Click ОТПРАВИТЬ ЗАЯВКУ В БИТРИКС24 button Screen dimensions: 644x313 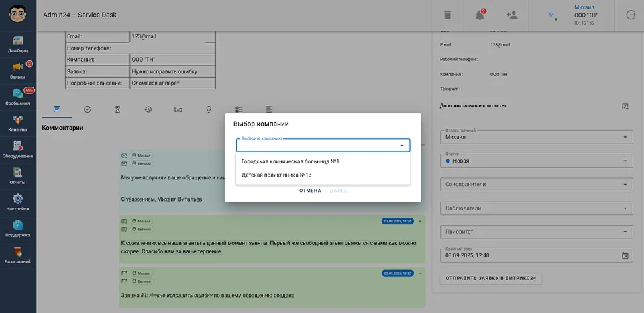pos(490,278)
